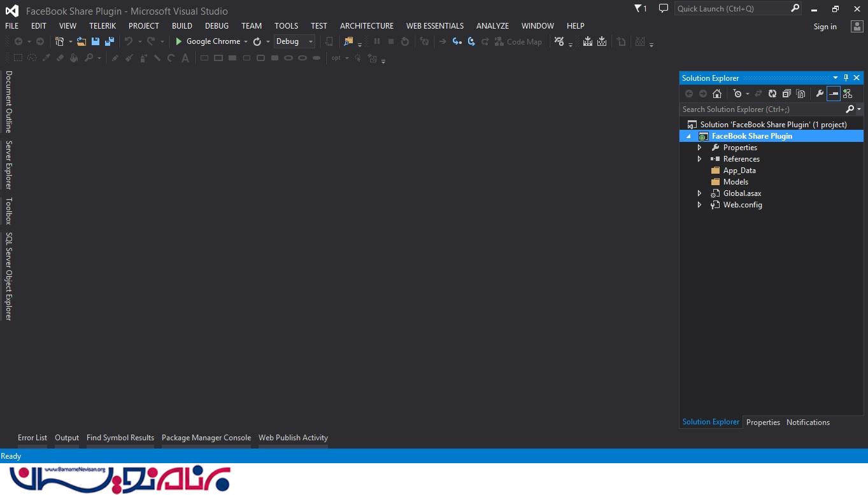Click the View Class Diagram icon
The height and width of the screenshot is (495, 868).
point(848,94)
